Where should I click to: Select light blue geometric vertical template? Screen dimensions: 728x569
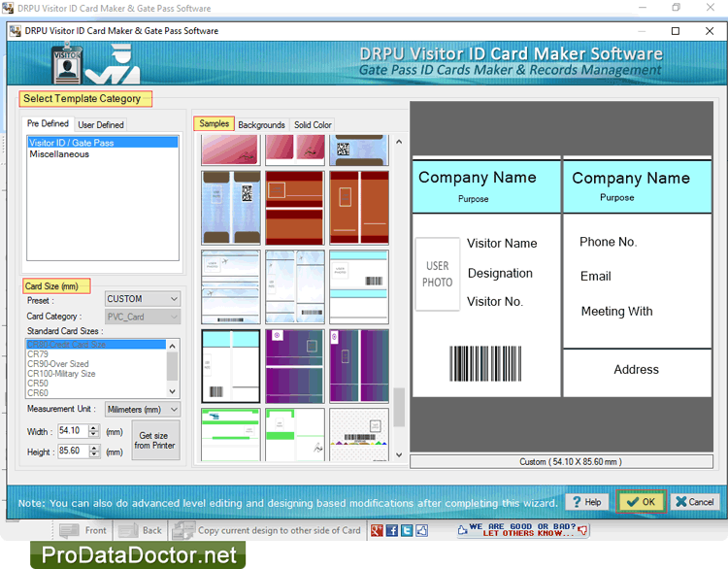pyautogui.click(x=295, y=286)
